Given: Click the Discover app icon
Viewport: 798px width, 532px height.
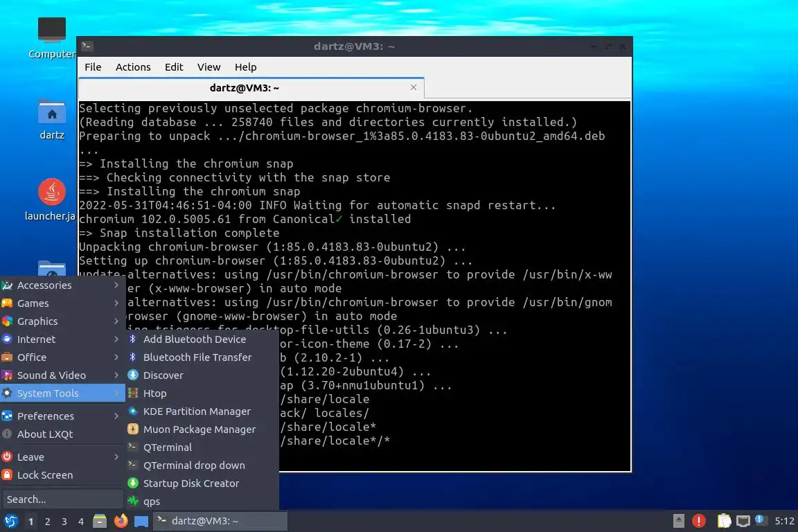Looking at the screenshot, I should 133,375.
